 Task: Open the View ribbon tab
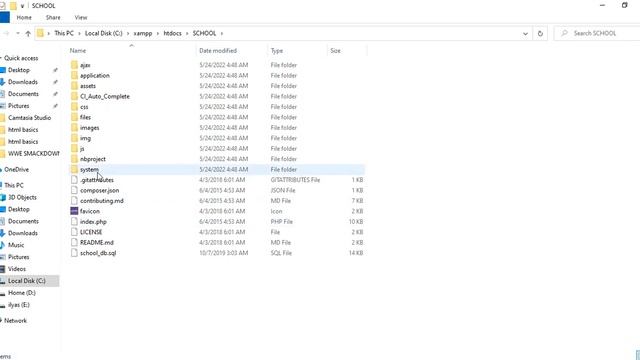(x=81, y=18)
